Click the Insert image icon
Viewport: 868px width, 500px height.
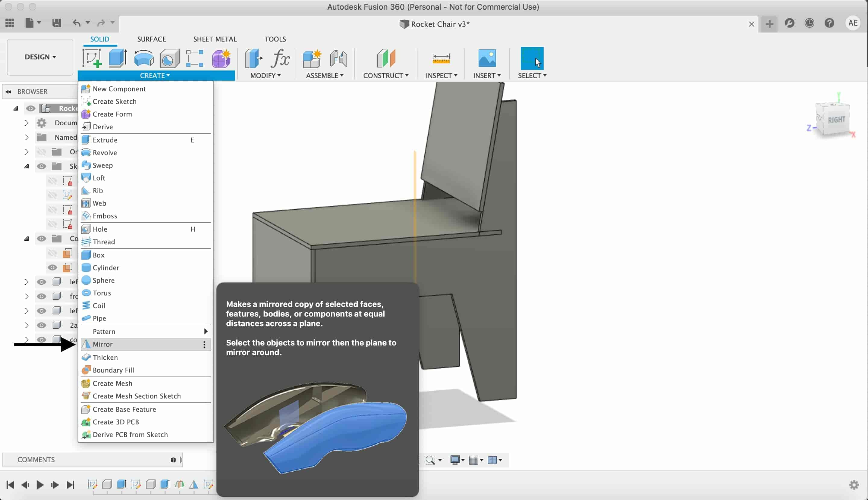click(487, 58)
